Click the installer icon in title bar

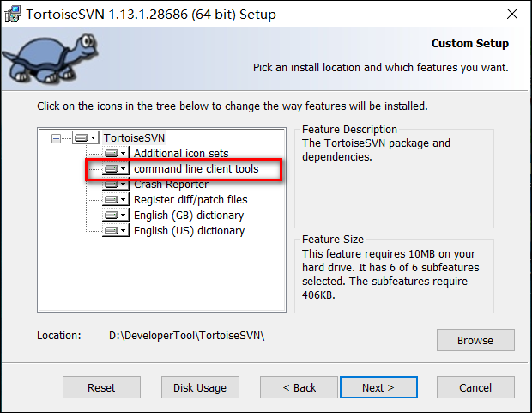tap(13, 15)
